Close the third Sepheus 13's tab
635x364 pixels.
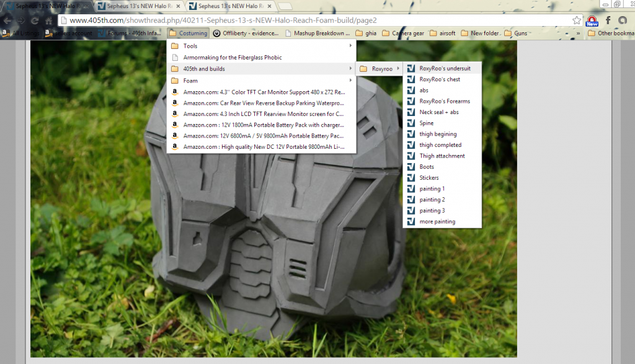coord(269,6)
